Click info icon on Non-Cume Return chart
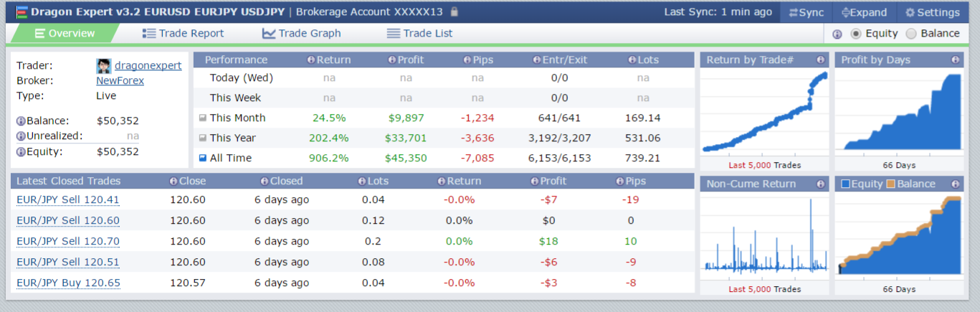The width and height of the screenshot is (980, 312). click(820, 184)
